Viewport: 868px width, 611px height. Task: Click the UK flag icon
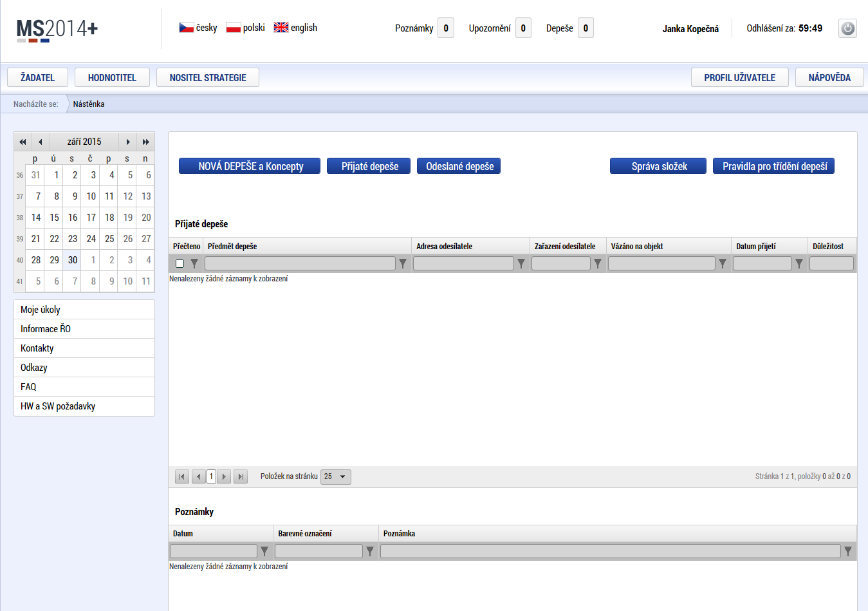281,28
